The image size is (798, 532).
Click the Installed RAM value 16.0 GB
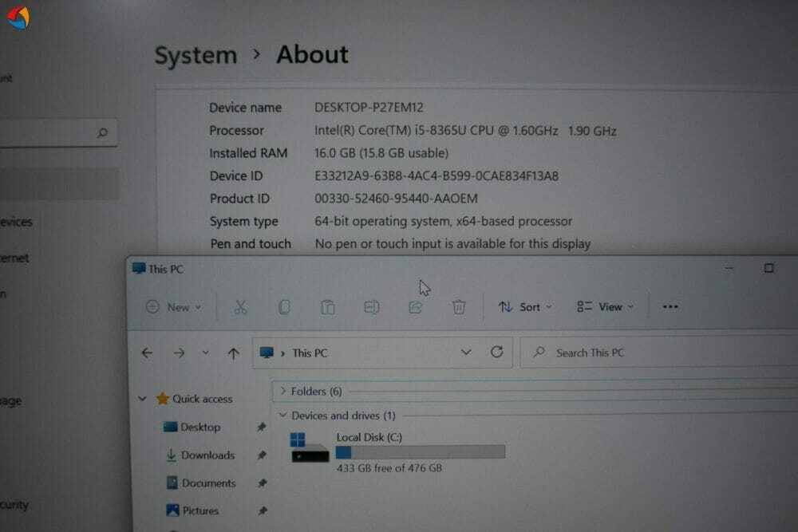[x=381, y=153]
